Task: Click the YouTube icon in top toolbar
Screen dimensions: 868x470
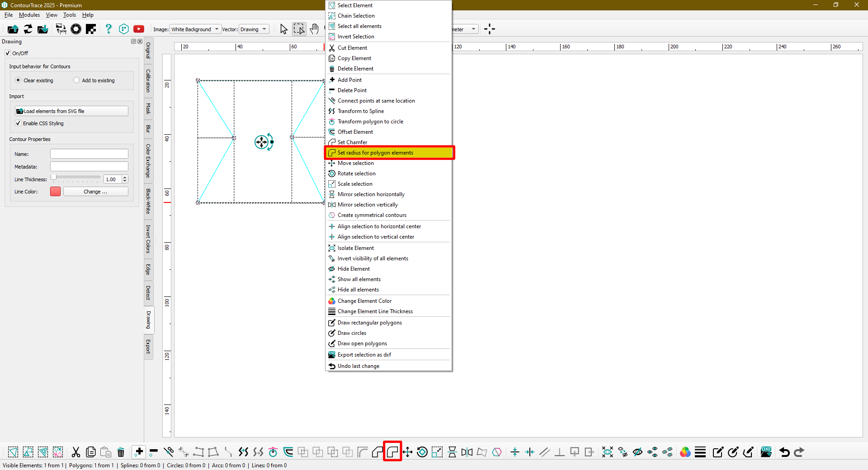Action: click(139, 29)
